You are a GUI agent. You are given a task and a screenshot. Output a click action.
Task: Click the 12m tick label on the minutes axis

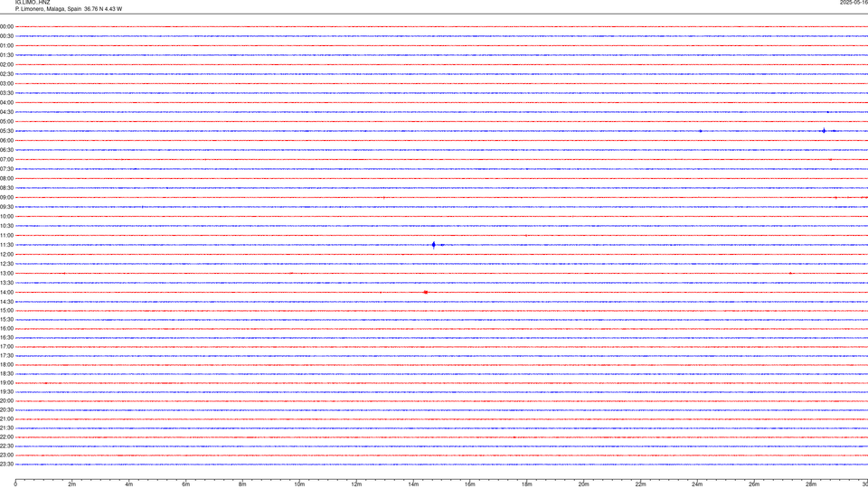[356, 484]
